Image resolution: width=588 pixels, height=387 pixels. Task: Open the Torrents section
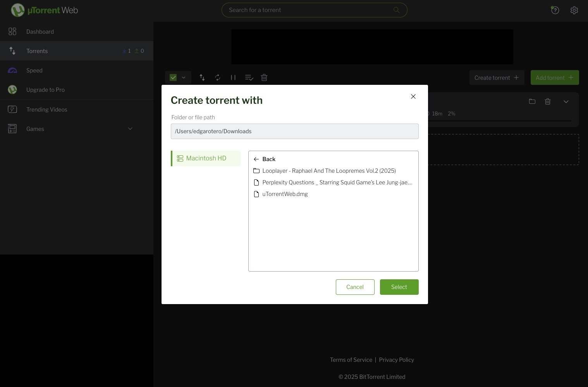pos(77,51)
